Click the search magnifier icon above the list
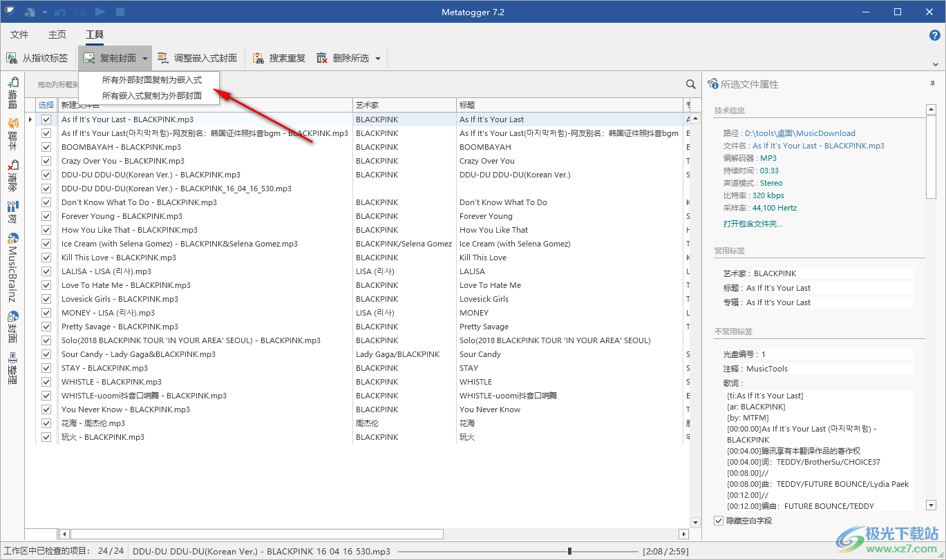The width and height of the screenshot is (946, 560). (x=690, y=84)
